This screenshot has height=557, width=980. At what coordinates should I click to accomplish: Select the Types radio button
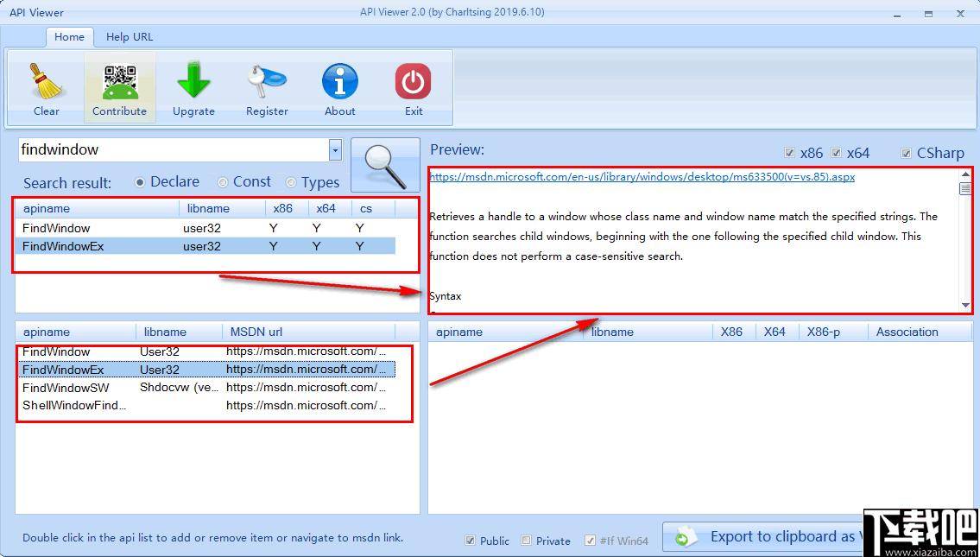(x=291, y=182)
